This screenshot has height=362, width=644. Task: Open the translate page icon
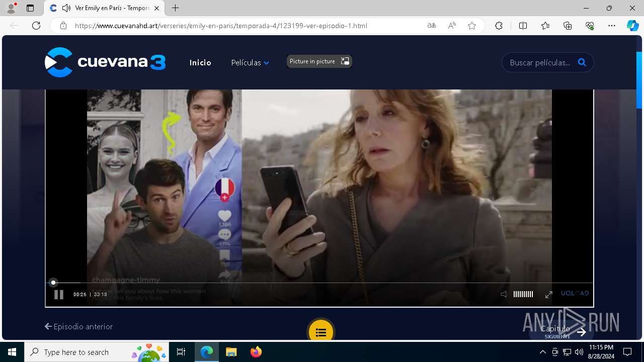click(x=431, y=26)
